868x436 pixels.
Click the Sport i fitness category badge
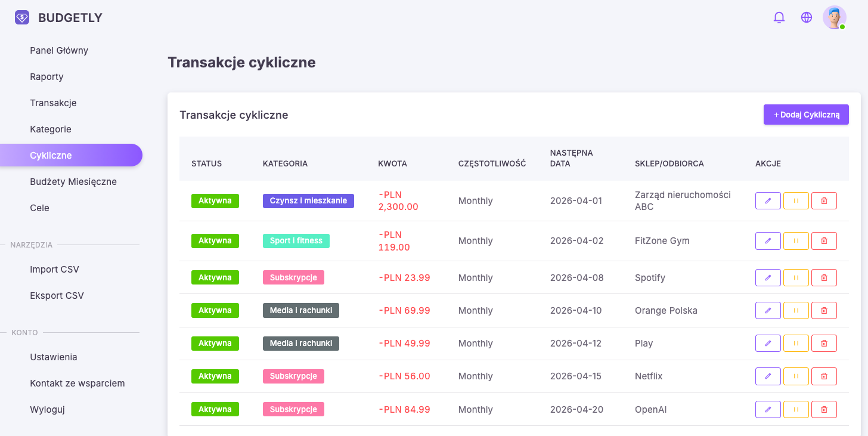click(x=296, y=241)
